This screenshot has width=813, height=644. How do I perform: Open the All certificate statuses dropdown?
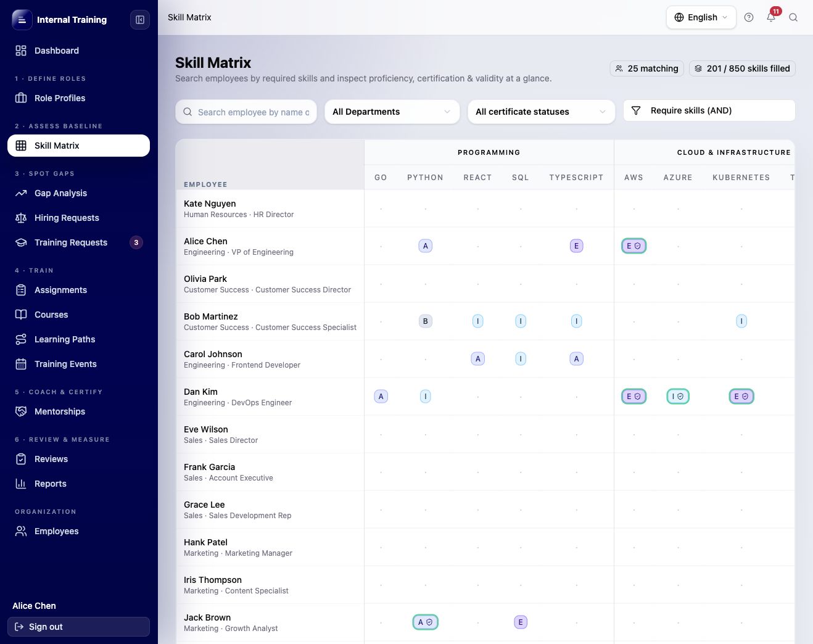tap(542, 112)
